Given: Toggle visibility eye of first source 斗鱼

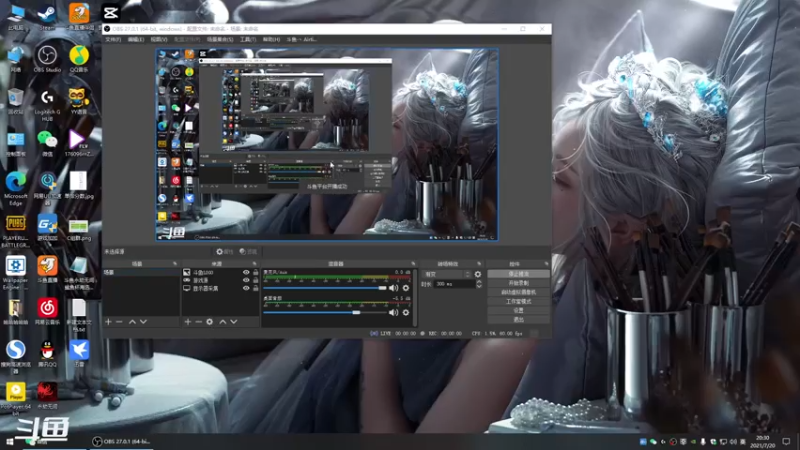Looking at the screenshot, I should [x=246, y=273].
